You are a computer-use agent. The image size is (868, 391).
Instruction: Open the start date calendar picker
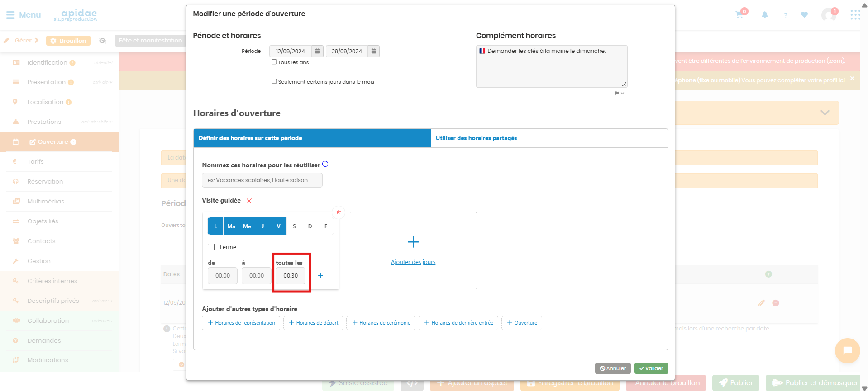pyautogui.click(x=318, y=51)
